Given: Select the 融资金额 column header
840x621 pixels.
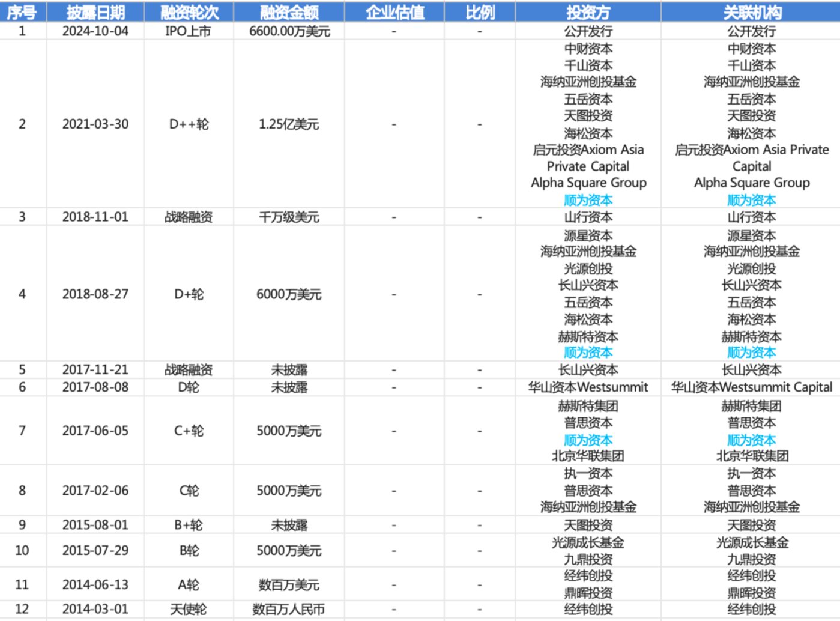Looking at the screenshot, I should (x=289, y=12).
